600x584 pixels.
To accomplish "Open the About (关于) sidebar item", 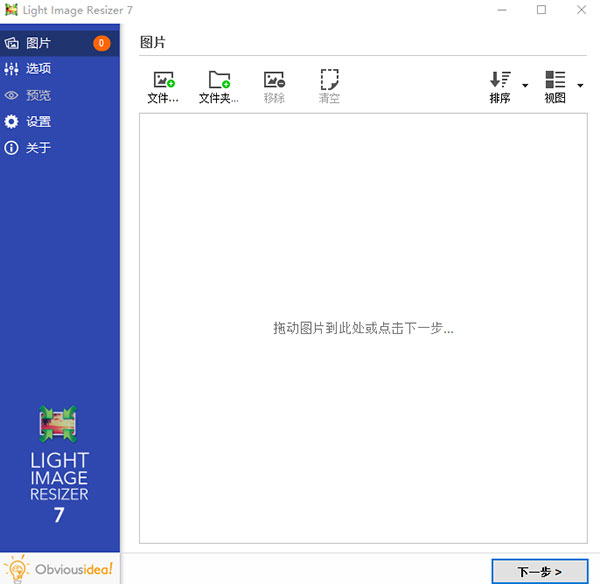I will [40, 148].
